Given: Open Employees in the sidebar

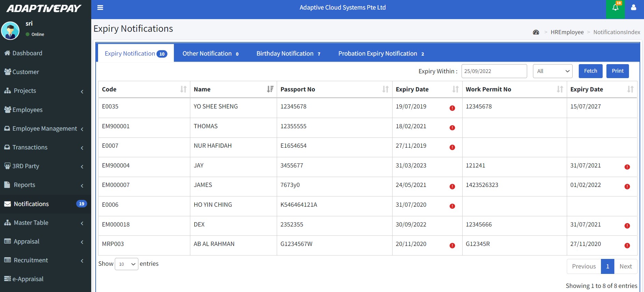Looking at the screenshot, I should pos(45,110).
